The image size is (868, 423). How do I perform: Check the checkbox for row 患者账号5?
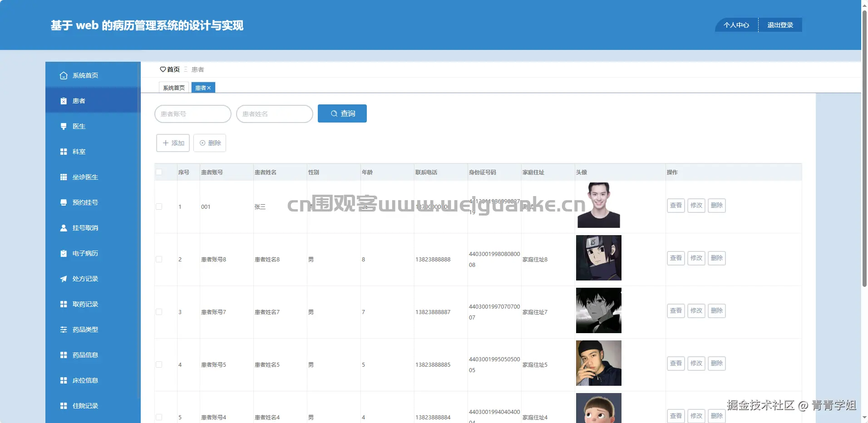(159, 364)
